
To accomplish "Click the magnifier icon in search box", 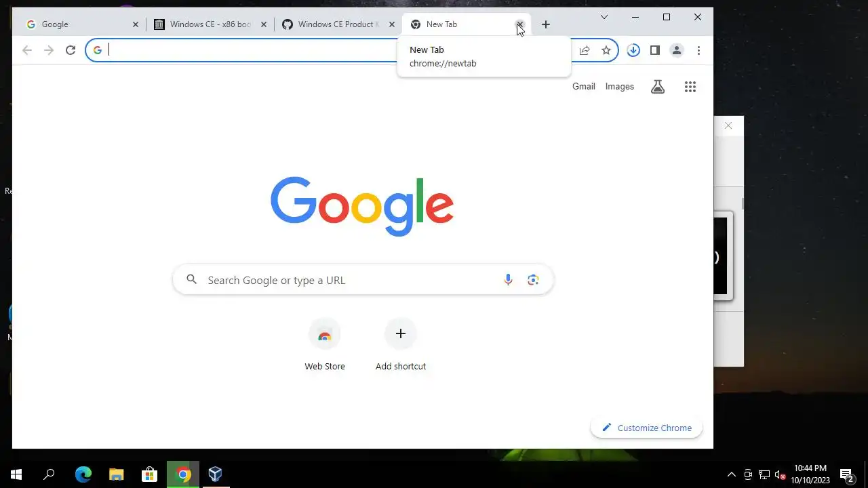I will click(192, 280).
